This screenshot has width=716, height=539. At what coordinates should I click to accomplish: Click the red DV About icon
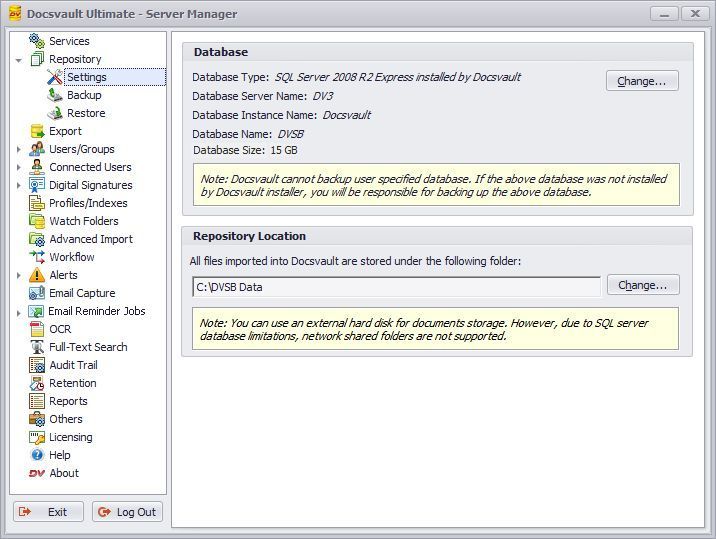coord(37,473)
